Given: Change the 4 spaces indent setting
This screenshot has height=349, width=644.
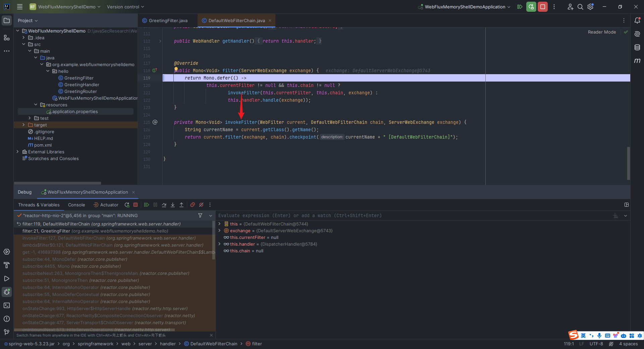Looking at the screenshot, I should point(629,344).
